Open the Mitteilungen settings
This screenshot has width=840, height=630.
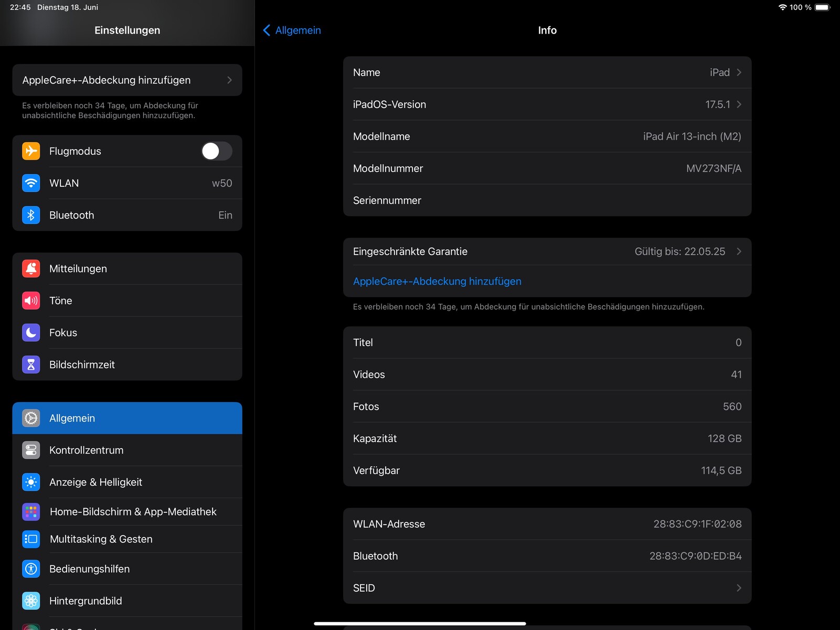point(127,269)
